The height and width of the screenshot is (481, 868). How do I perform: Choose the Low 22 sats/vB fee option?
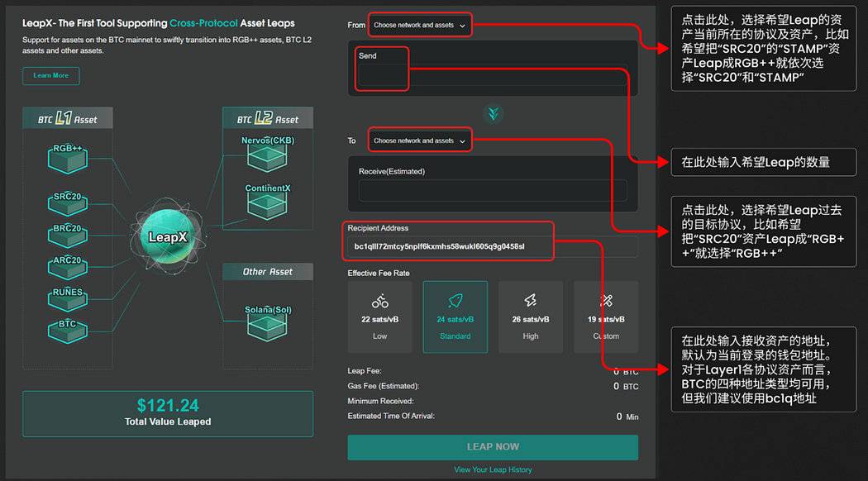tap(379, 317)
